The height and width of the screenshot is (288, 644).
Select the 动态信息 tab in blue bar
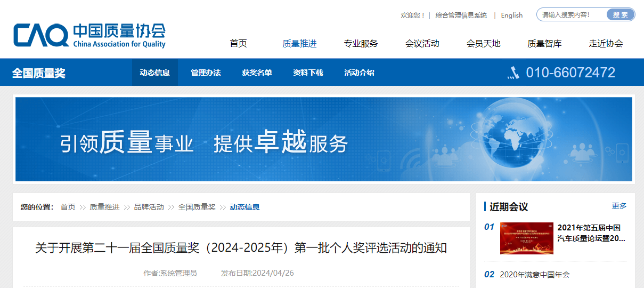(155, 73)
